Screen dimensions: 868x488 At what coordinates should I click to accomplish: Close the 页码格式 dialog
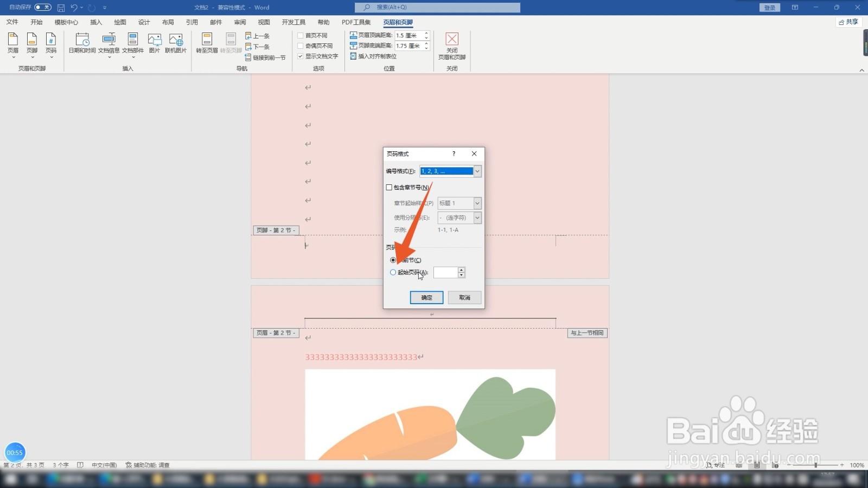pyautogui.click(x=474, y=154)
